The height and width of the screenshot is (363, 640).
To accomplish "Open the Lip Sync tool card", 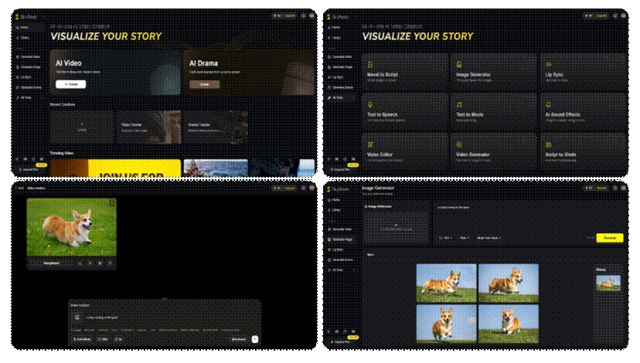I will (583, 71).
